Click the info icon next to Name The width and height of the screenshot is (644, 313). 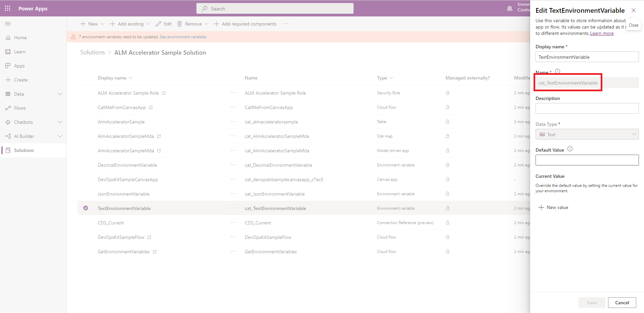point(557,71)
